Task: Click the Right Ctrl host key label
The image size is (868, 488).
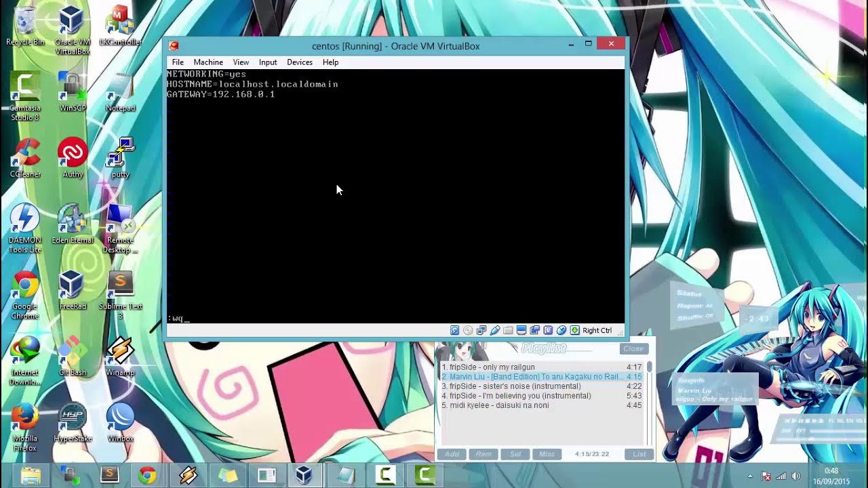Action: point(597,331)
